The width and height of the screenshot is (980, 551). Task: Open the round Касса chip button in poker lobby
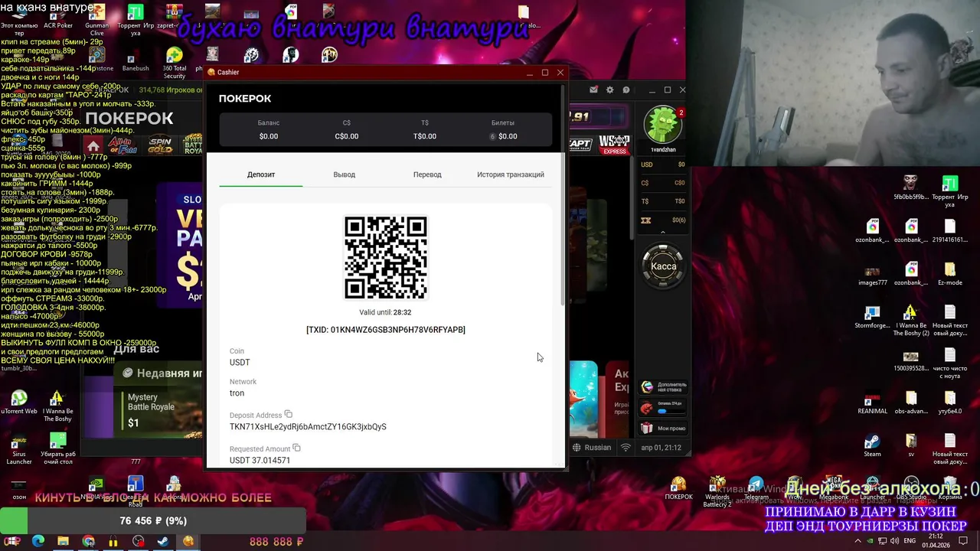point(663,266)
